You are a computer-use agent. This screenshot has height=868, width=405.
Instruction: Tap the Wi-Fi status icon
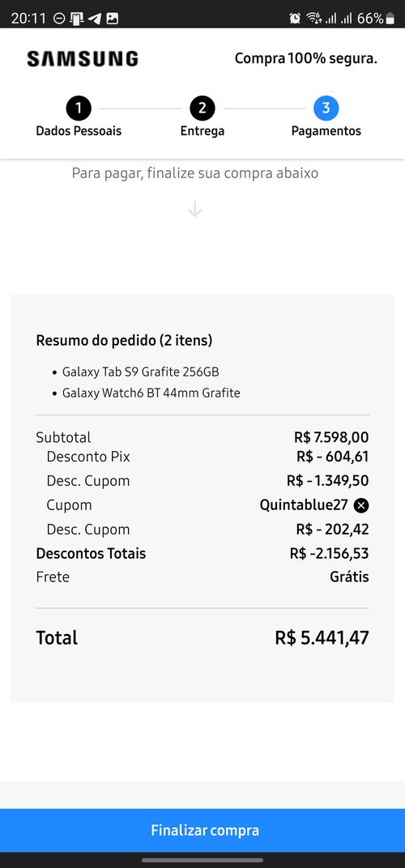pyautogui.click(x=314, y=19)
